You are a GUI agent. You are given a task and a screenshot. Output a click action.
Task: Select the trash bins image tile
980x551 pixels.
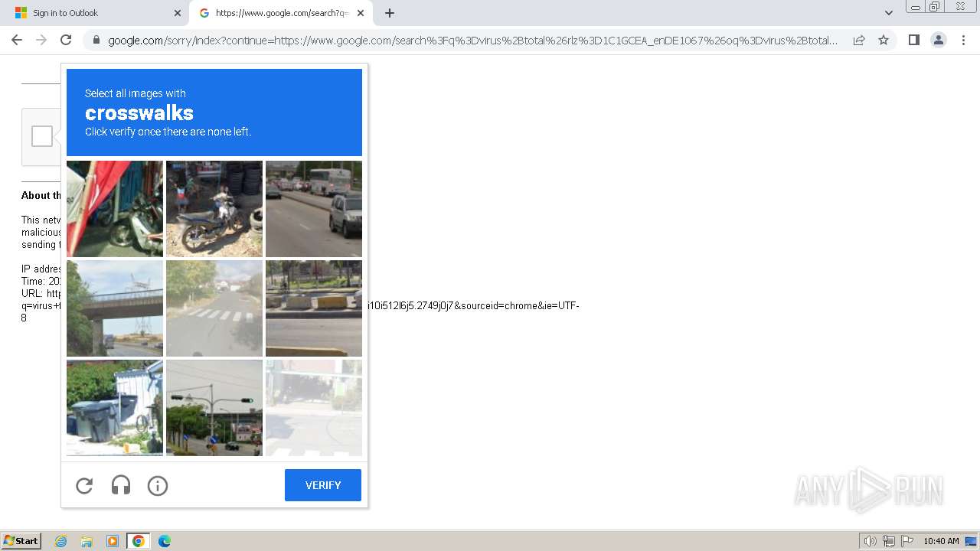(x=115, y=408)
